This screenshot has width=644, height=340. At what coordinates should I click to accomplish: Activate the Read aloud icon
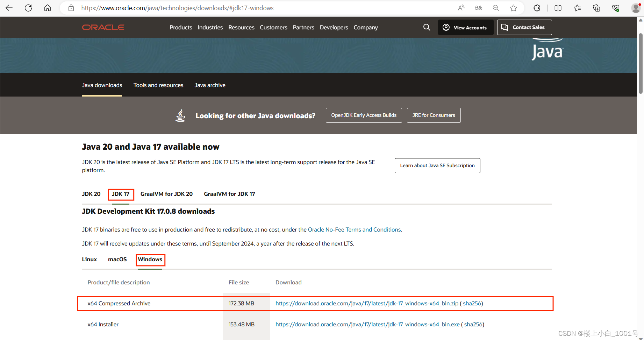pyautogui.click(x=461, y=8)
